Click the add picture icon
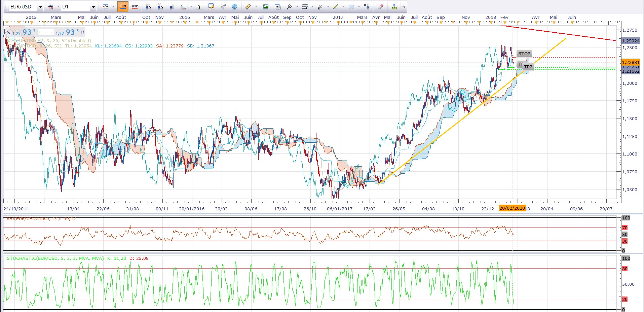The image size is (644, 312). pos(266,7)
